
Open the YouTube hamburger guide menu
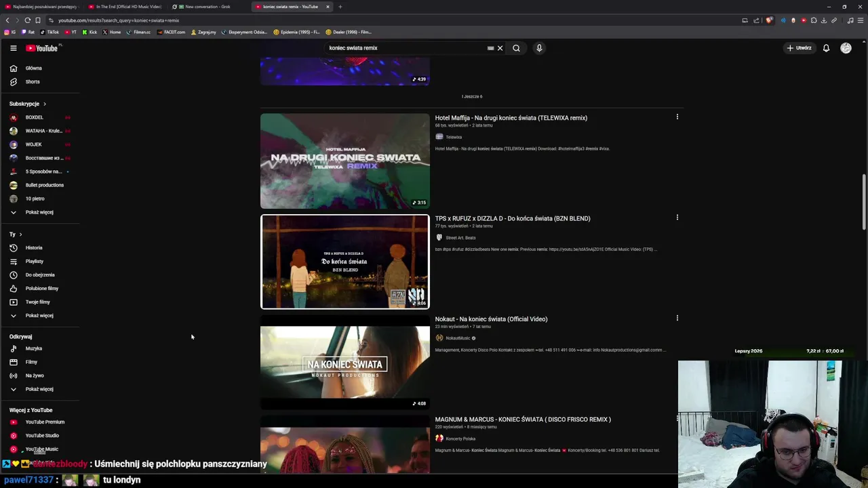(13, 48)
